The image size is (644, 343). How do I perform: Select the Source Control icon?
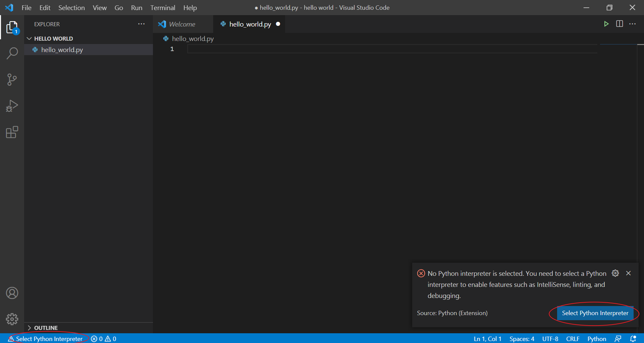pyautogui.click(x=12, y=79)
